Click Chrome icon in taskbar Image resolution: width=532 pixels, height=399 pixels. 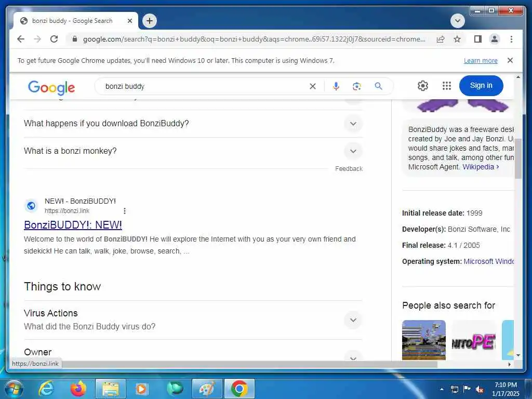click(x=239, y=389)
